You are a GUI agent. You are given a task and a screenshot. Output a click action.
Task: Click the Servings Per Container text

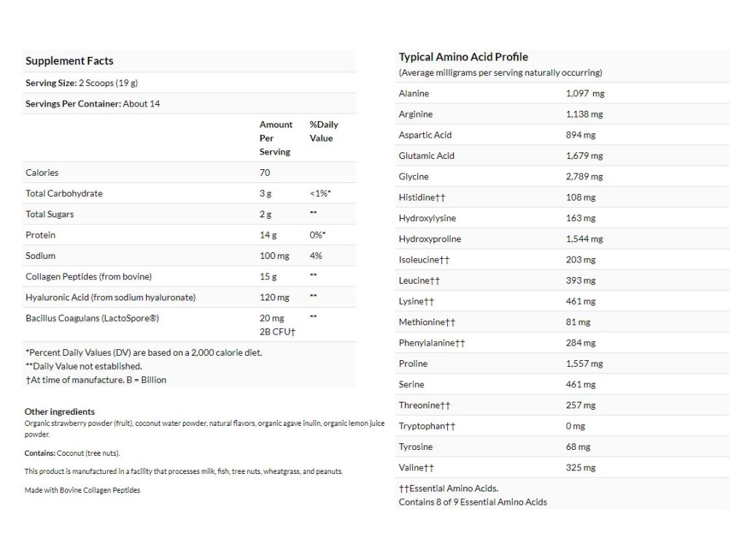93,104
